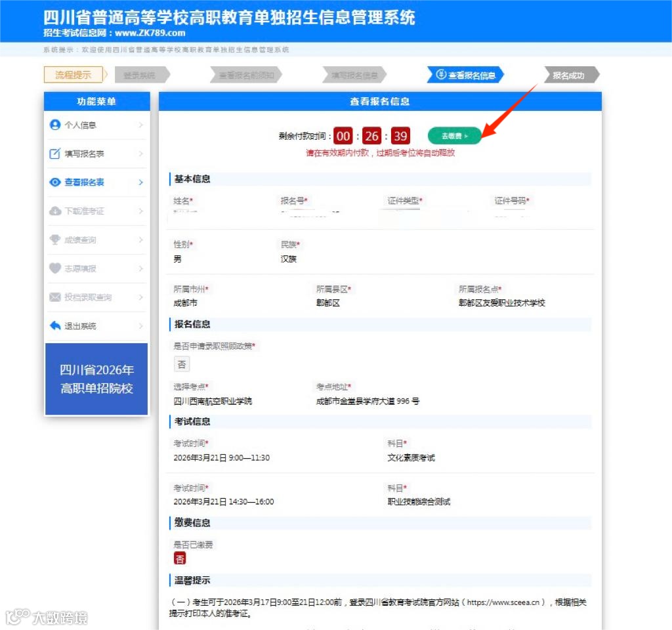Expand the 投档录取查询 chevron
The width and height of the screenshot is (672, 630).
(x=141, y=297)
